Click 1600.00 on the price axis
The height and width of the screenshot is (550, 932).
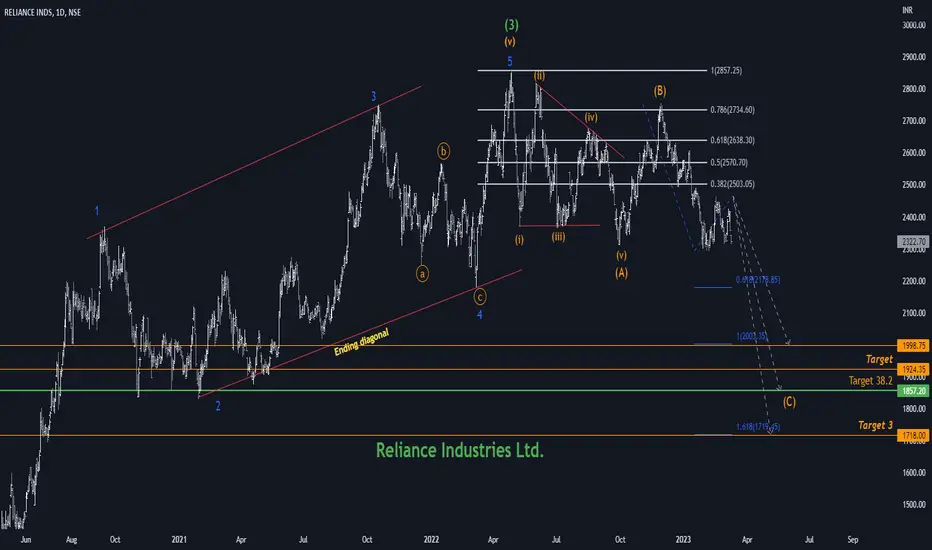tap(914, 473)
